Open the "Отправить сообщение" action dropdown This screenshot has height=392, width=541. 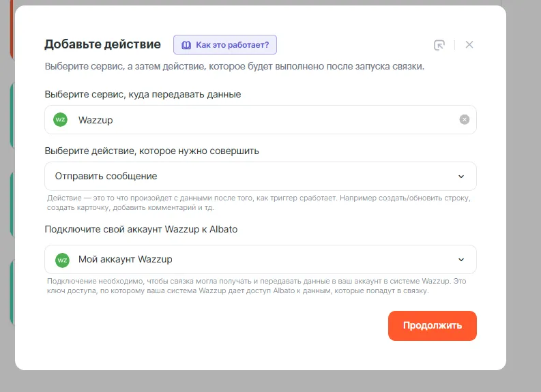click(260, 176)
